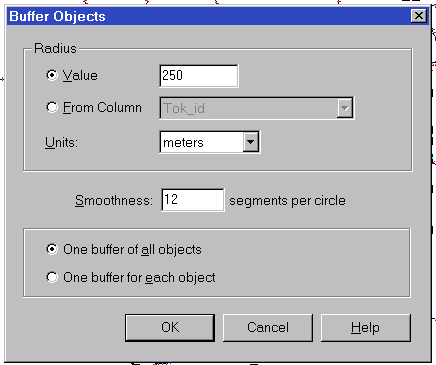The height and width of the screenshot is (365, 436).
Task: Click the Value label text
Action: pyautogui.click(x=80, y=76)
